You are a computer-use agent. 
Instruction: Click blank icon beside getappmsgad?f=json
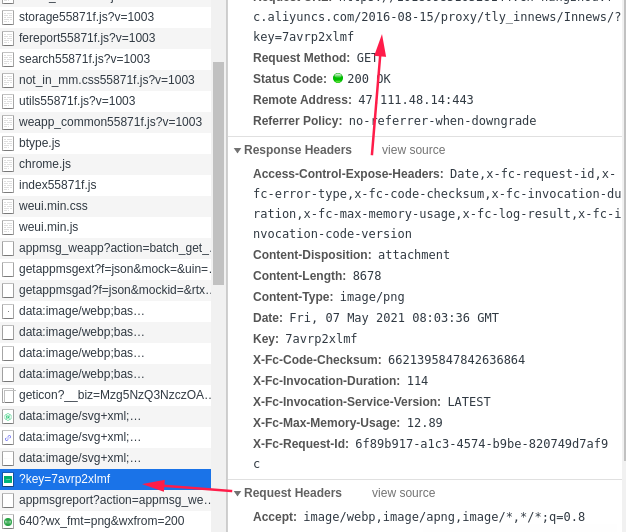click(8, 290)
